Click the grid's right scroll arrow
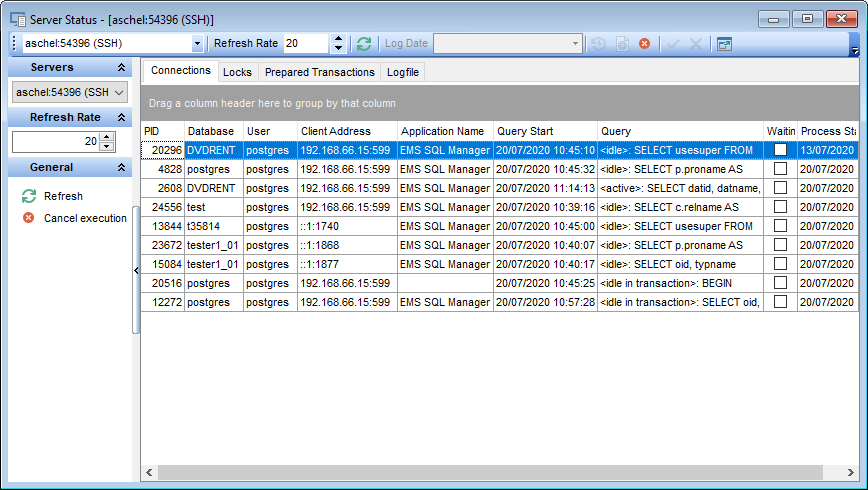 coord(851,472)
